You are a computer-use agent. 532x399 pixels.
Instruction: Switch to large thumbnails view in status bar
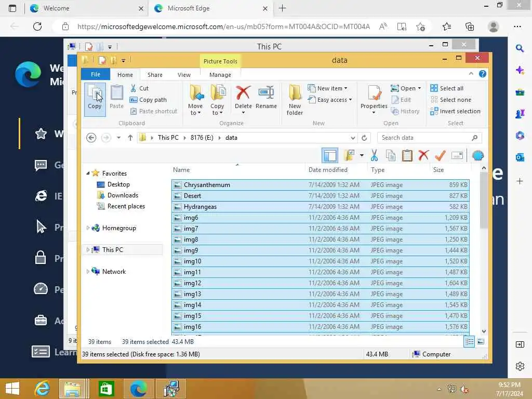[x=481, y=342]
